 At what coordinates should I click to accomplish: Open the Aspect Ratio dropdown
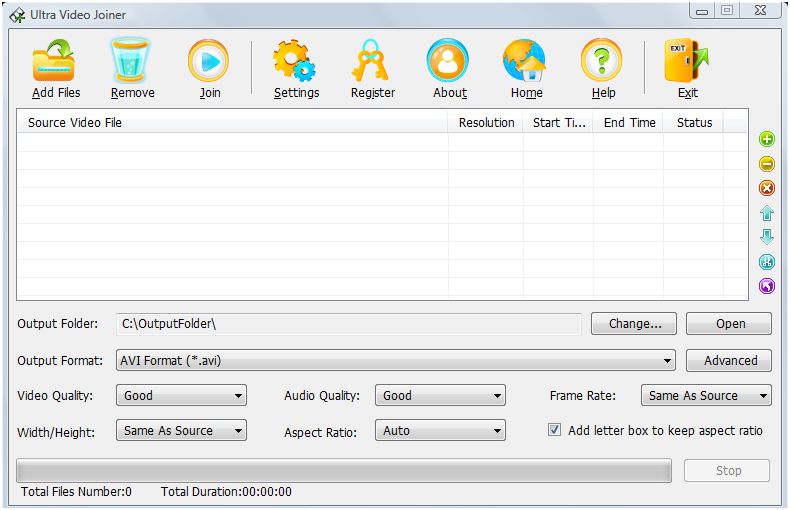pos(440,430)
